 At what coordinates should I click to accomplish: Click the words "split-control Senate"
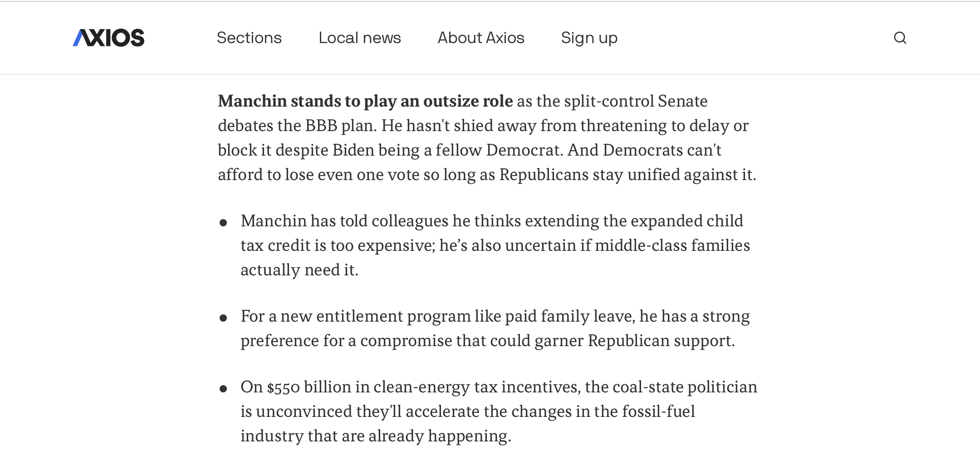636,101
